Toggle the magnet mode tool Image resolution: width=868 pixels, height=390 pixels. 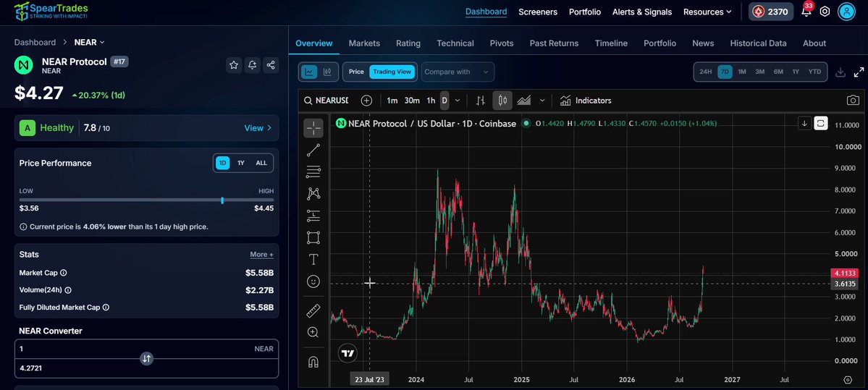tap(313, 363)
